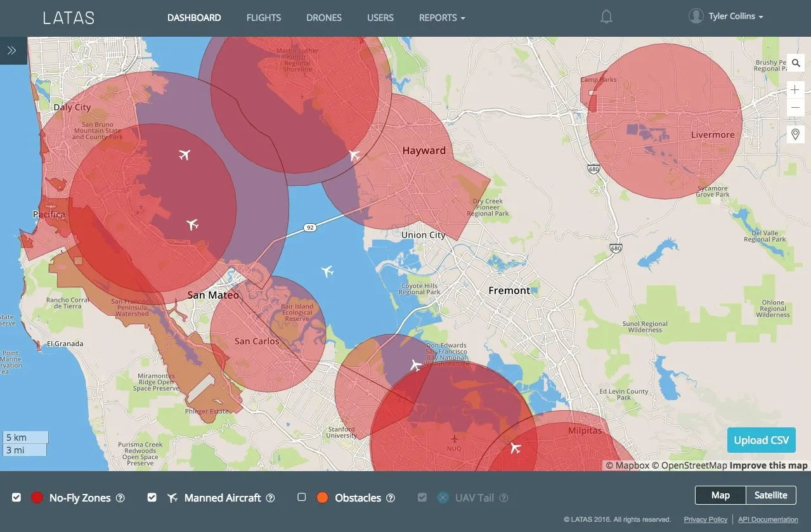Open the API Documentation link

[x=768, y=519]
